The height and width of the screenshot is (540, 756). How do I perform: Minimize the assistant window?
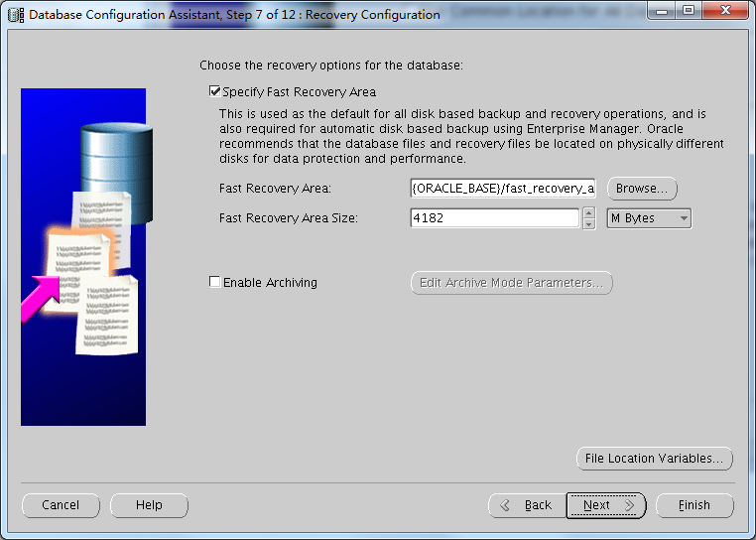[662, 10]
